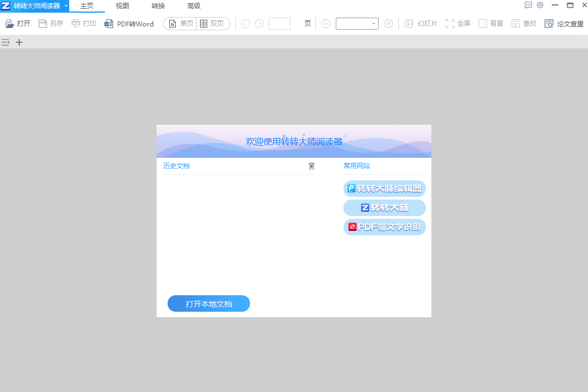
Task: Zoom in with the plus icon
Action: click(389, 24)
